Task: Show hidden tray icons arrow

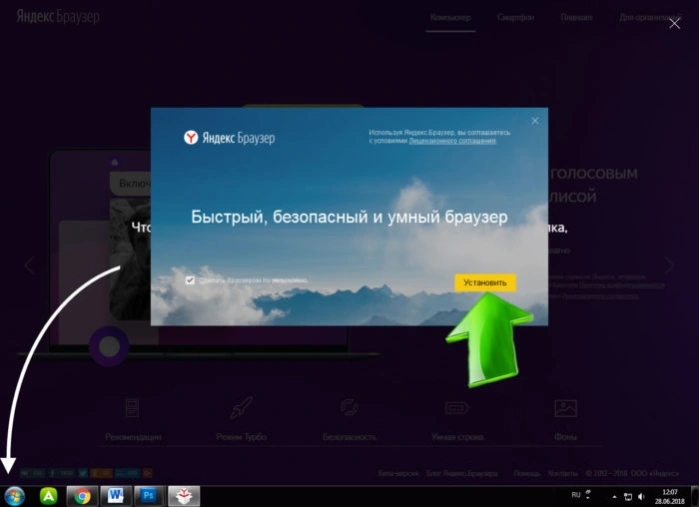Action: [614, 496]
